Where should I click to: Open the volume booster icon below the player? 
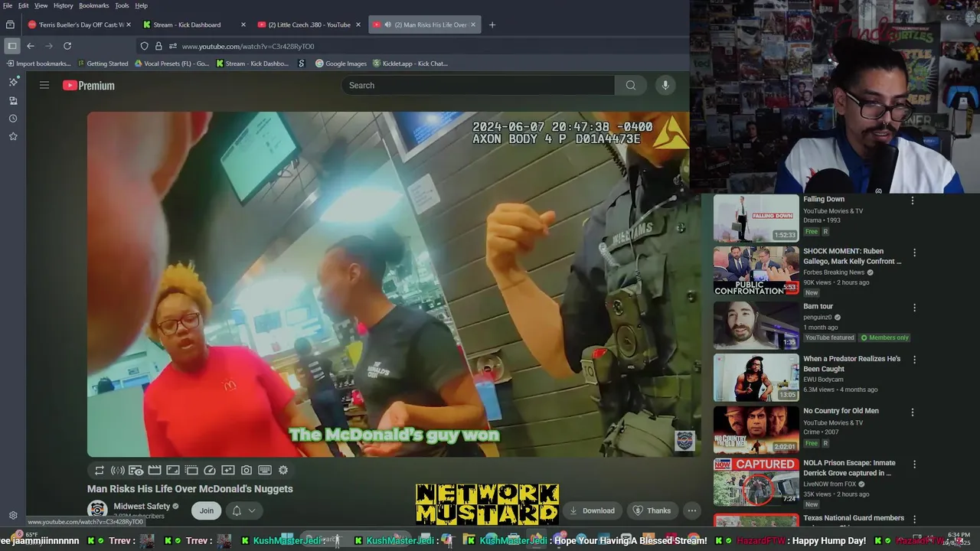tap(118, 471)
